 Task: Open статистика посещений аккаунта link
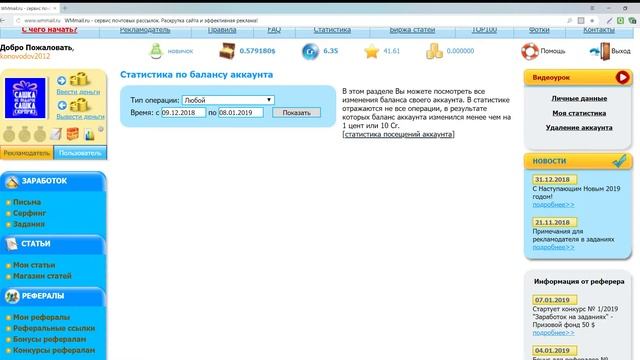tap(398, 134)
